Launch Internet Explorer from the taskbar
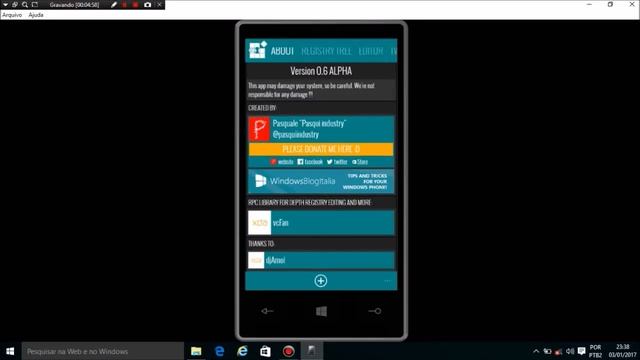This screenshot has height=360, width=640. [x=242, y=351]
